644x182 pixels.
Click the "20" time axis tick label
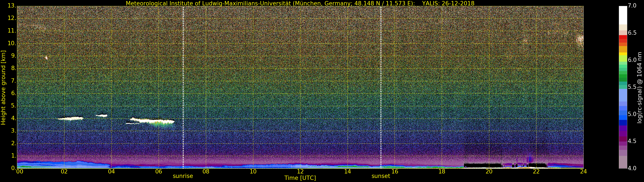click(x=489, y=172)
